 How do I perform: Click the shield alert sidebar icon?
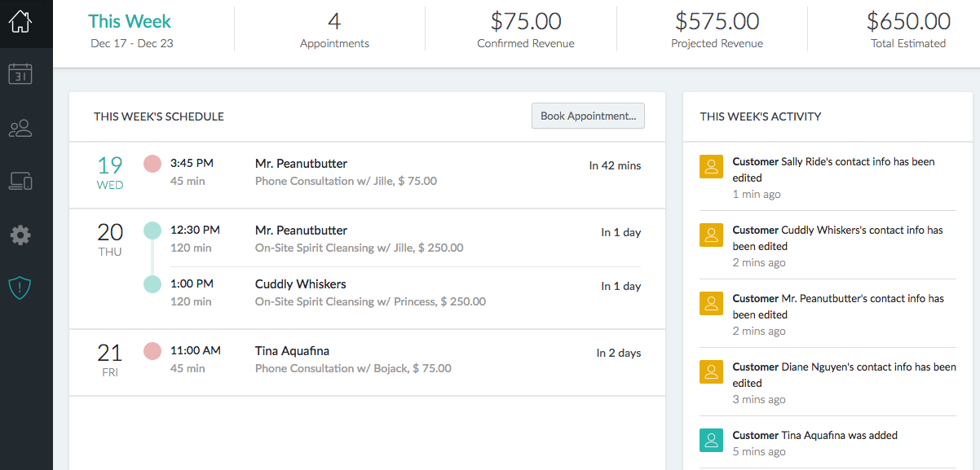click(20, 288)
